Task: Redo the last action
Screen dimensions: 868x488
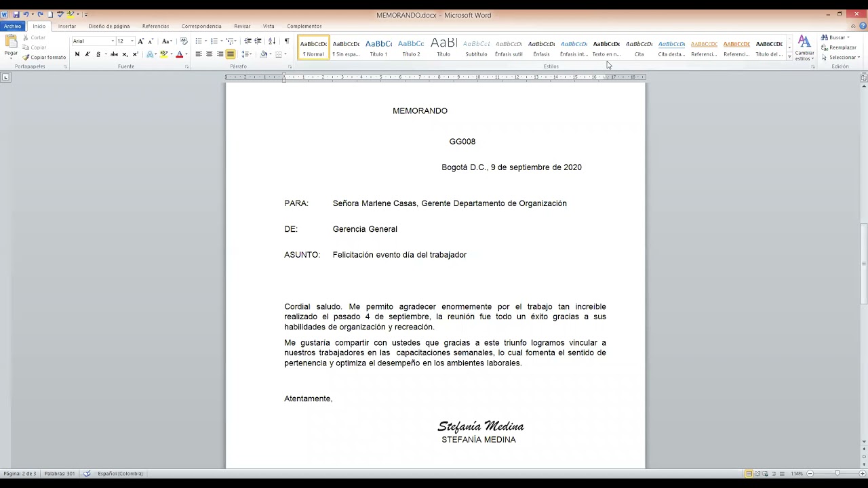Action: [40, 14]
